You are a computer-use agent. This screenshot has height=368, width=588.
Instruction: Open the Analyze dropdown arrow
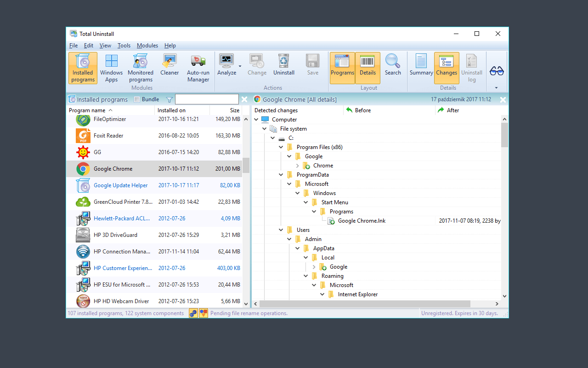(240, 66)
